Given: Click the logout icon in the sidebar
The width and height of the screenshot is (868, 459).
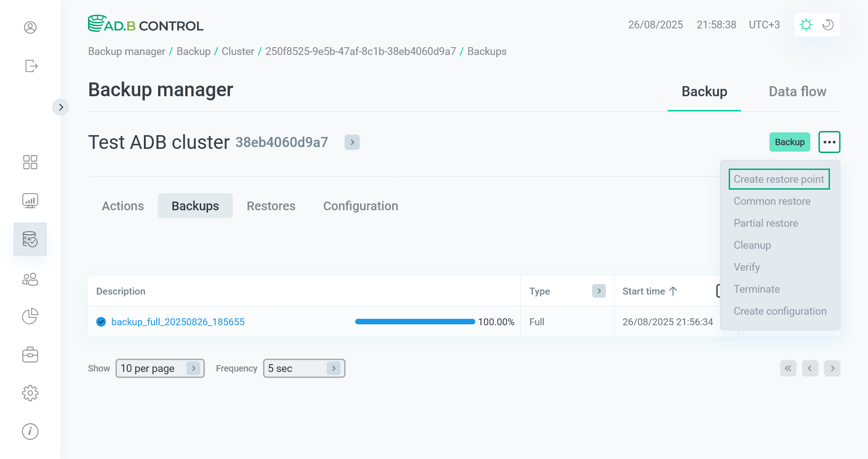Looking at the screenshot, I should [30, 66].
